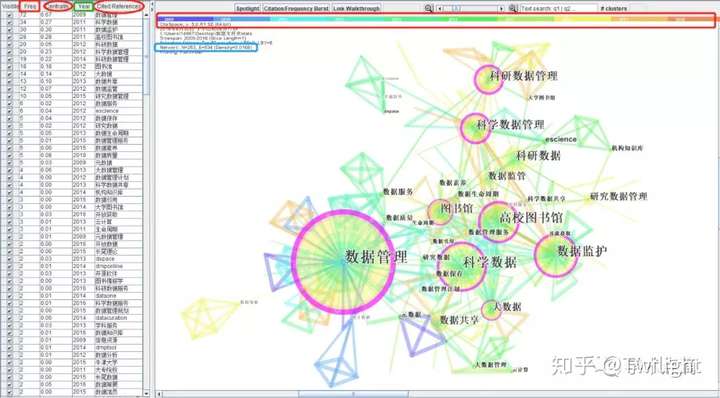
Task: Click the 数据共享 label in network
Action: coord(459,320)
